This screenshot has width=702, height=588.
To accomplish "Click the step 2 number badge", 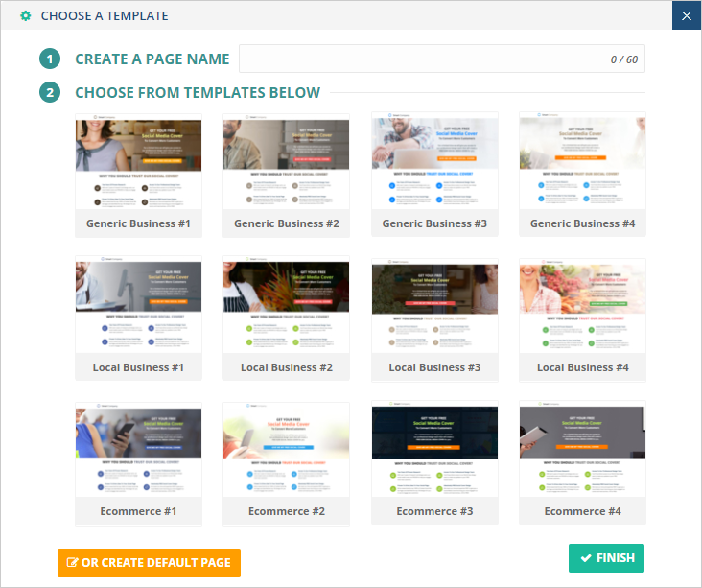I will click(x=50, y=93).
